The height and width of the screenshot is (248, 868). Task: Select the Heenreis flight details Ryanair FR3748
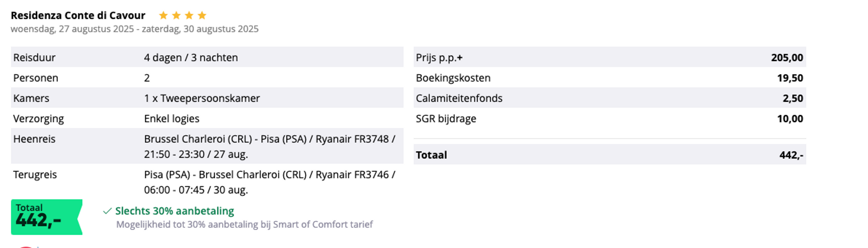point(270,146)
